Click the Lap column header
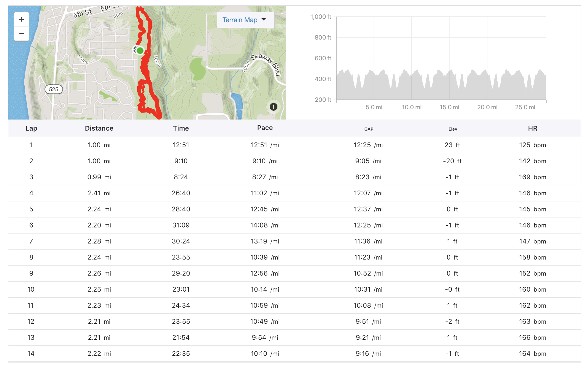 point(31,128)
